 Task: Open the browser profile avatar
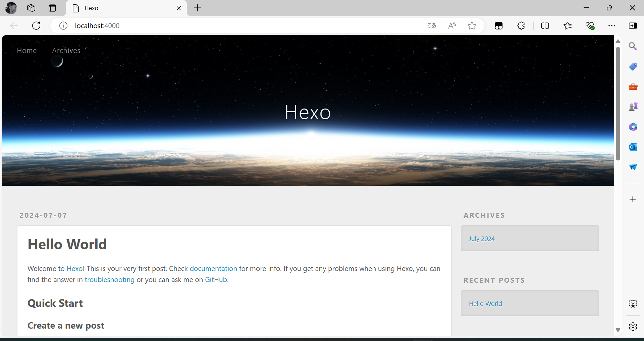point(11,8)
